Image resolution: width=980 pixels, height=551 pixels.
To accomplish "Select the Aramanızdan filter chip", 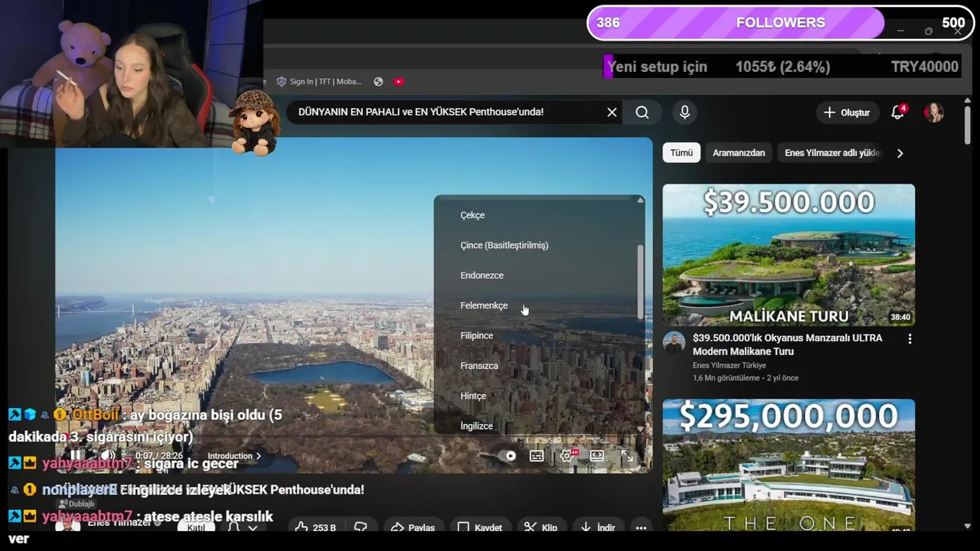I will [x=739, y=153].
